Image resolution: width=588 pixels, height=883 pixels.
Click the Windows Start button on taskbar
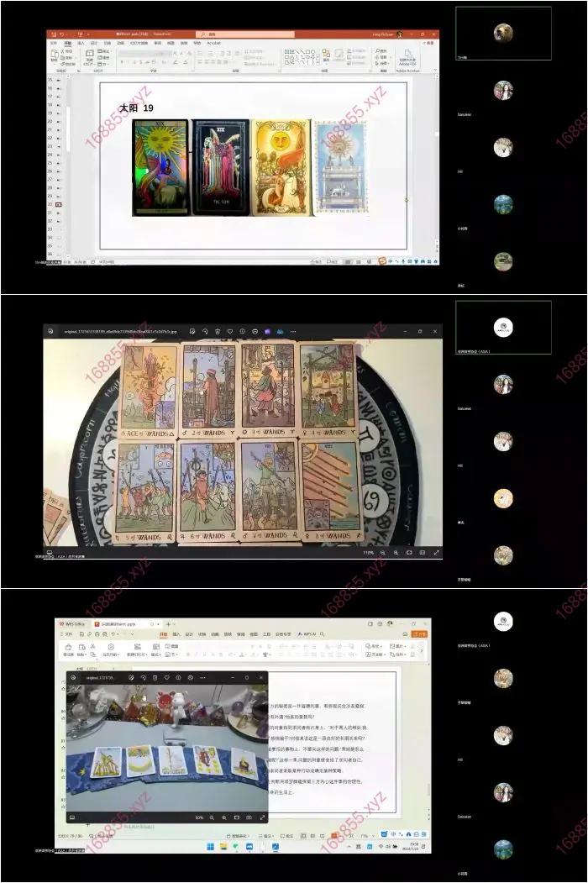click(211, 846)
